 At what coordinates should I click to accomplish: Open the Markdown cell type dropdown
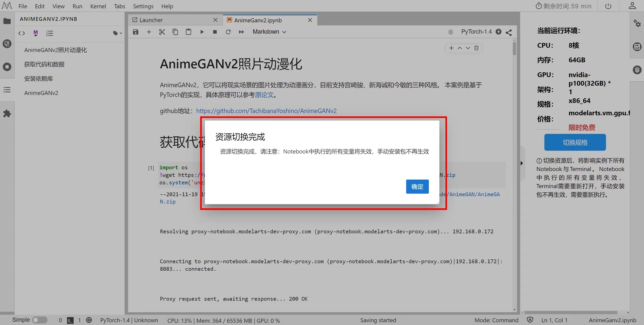point(269,32)
